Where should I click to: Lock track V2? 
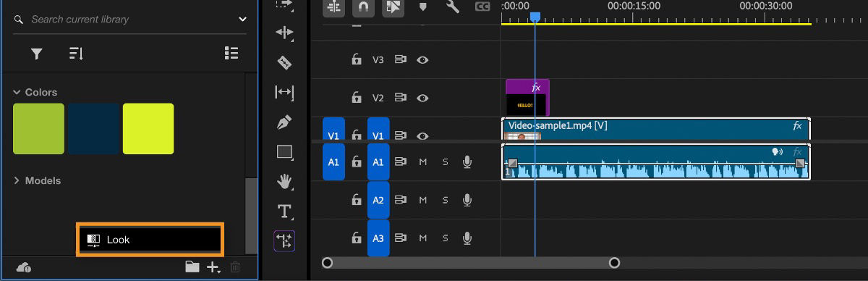click(x=357, y=97)
